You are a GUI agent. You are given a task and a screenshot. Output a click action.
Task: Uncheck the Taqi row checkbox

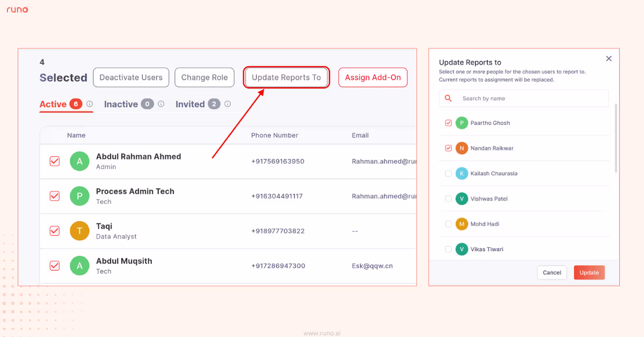pyautogui.click(x=54, y=231)
